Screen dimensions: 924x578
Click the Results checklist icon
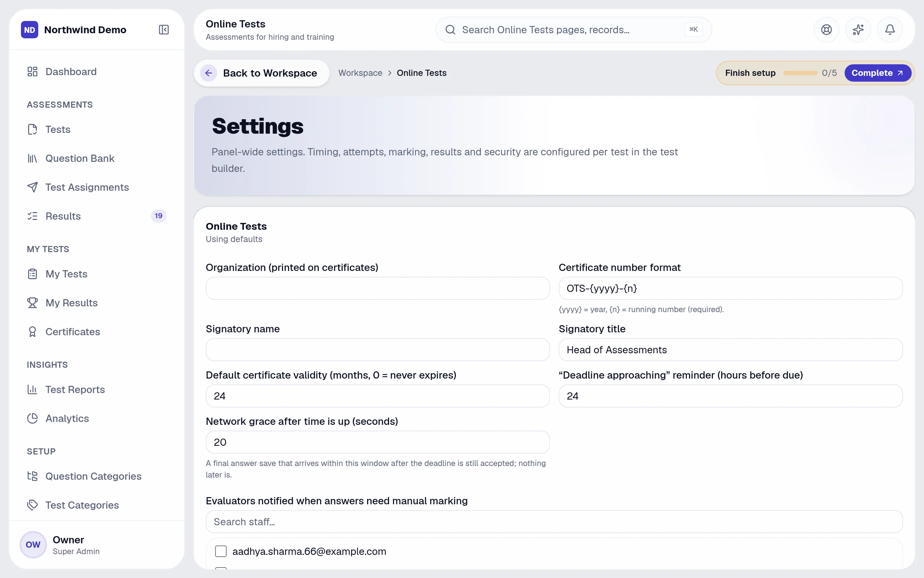click(x=32, y=216)
